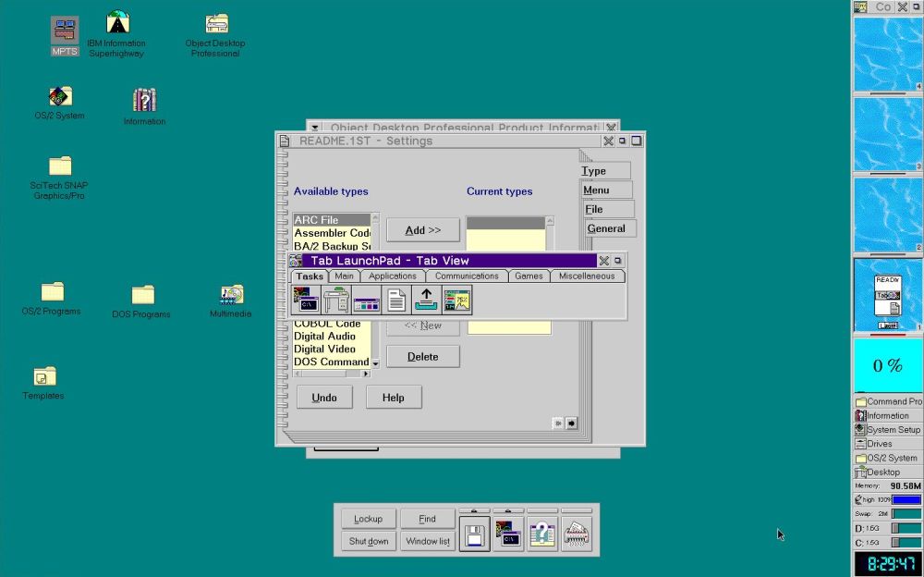Click the floppy drive icon on the LaunchPad
This screenshot has width=924, height=577.
[474, 534]
